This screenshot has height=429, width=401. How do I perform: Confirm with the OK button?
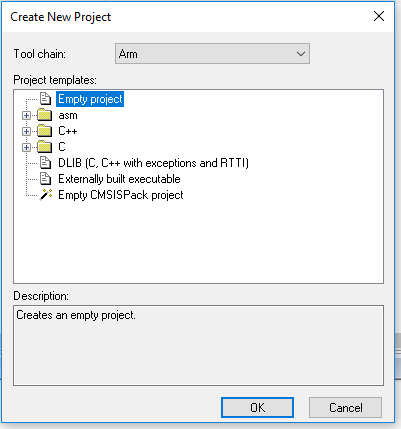tap(257, 407)
